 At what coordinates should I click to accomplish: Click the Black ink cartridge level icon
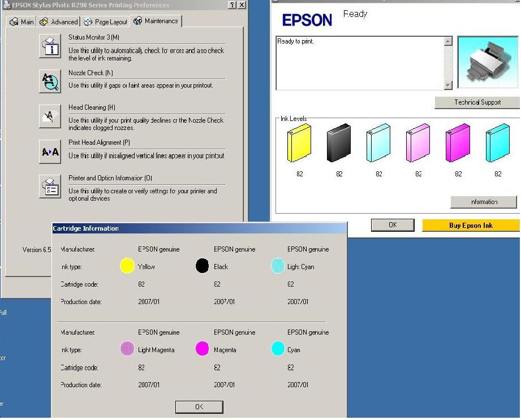(x=339, y=143)
